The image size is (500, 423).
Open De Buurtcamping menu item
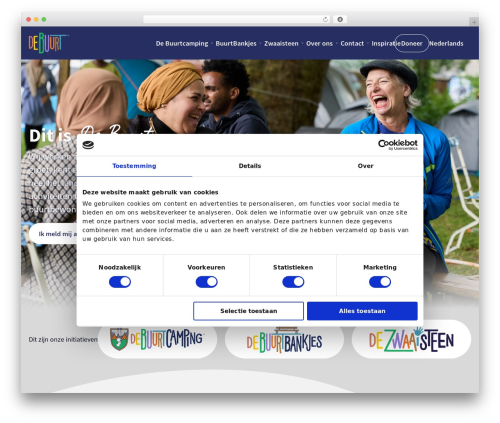click(x=182, y=44)
